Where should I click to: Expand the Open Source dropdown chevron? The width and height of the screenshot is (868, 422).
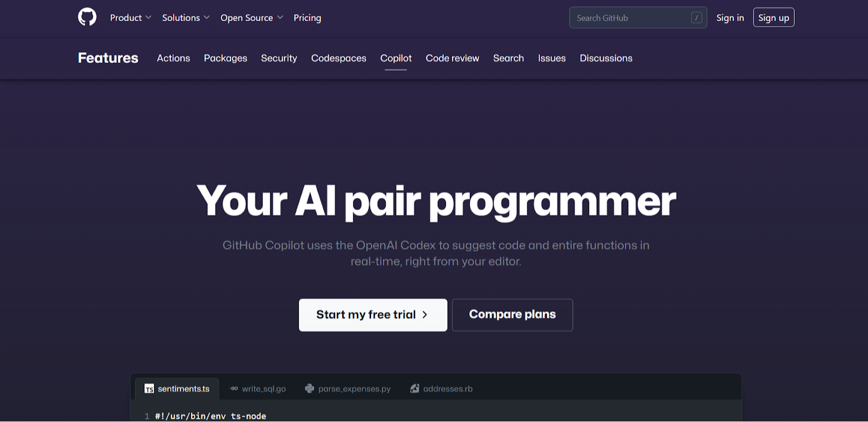click(280, 17)
